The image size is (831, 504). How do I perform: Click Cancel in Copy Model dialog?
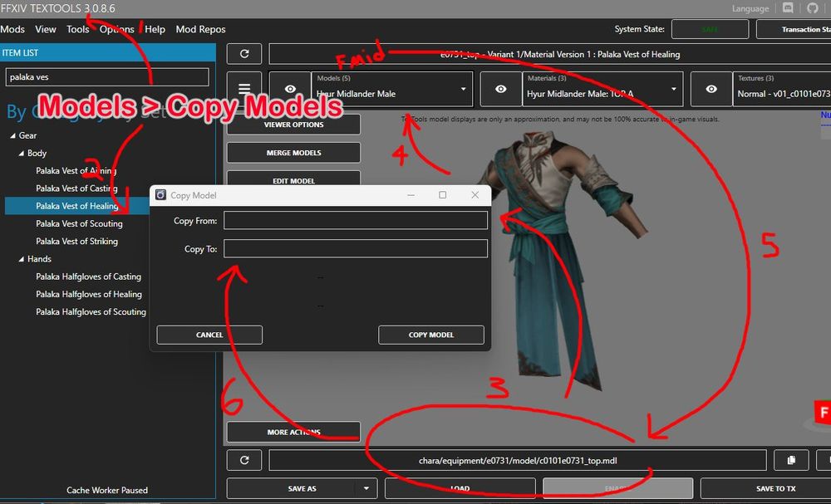point(209,335)
